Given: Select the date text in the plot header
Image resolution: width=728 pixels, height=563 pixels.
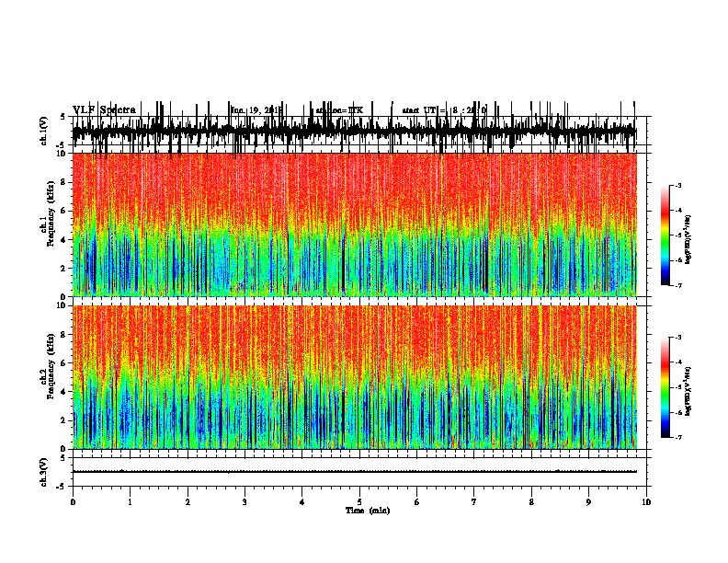Looking at the screenshot, I should tap(256, 110).
